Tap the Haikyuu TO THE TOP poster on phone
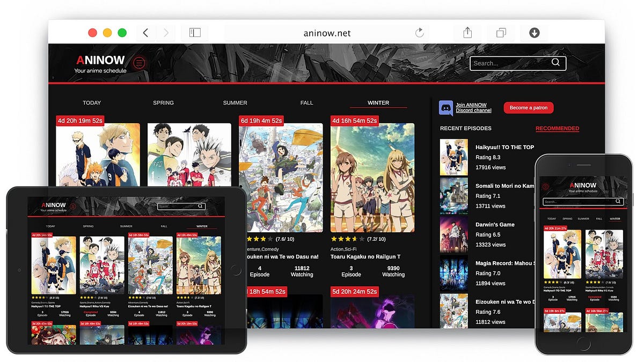Viewport: 644px width, 362px height. tap(562, 254)
